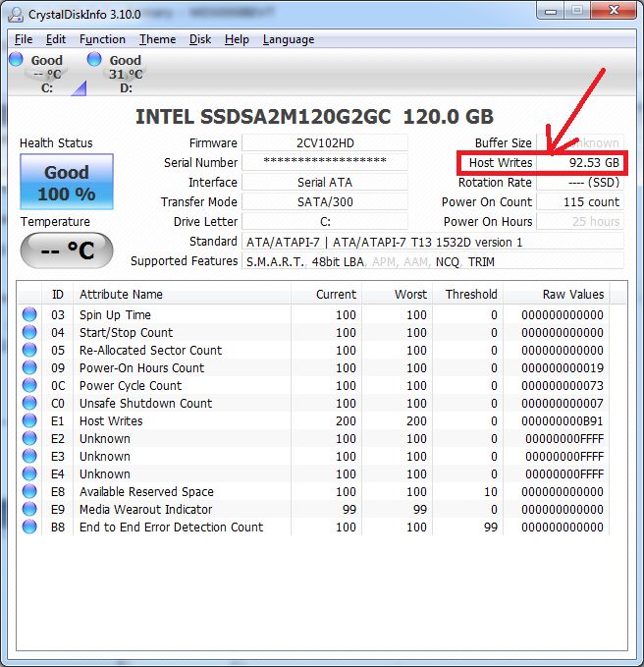Select the Re-Allocated Sector Count attribute name
The height and width of the screenshot is (667, 644).
tap(150, 350)
